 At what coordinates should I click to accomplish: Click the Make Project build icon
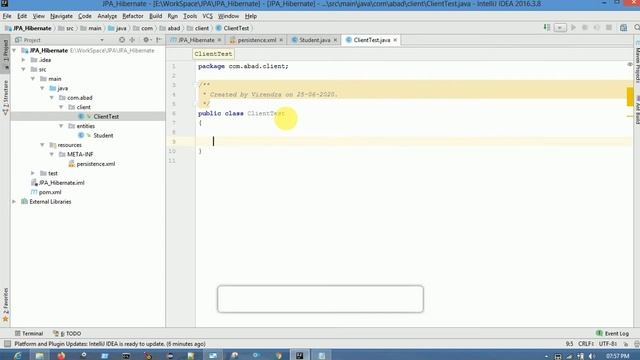547,28
